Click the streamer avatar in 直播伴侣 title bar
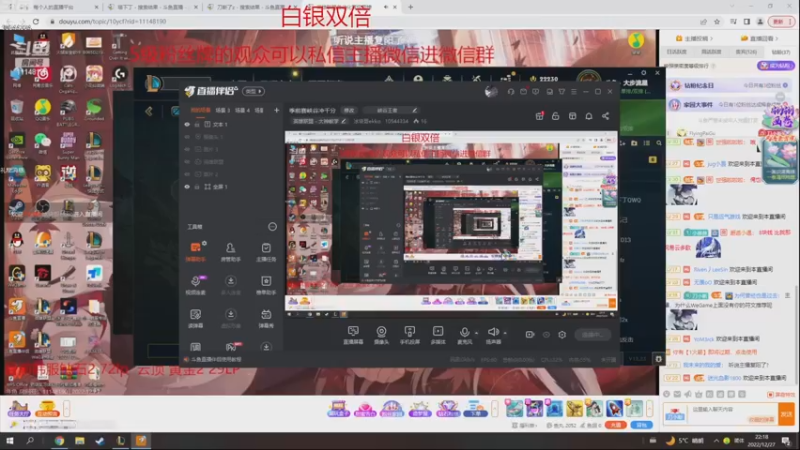800x450 pixels. point(491,92)
